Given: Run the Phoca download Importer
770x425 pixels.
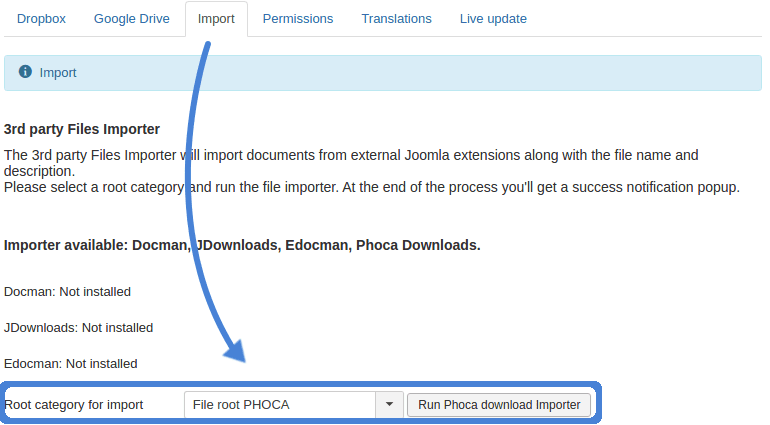Looking at the screenshot, I should (x=499, y=405).
